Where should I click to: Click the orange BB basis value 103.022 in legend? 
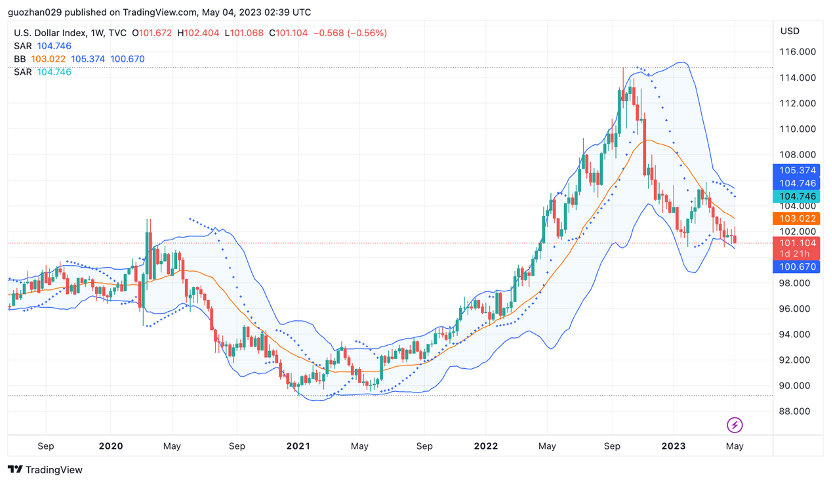tap(48, 59)
